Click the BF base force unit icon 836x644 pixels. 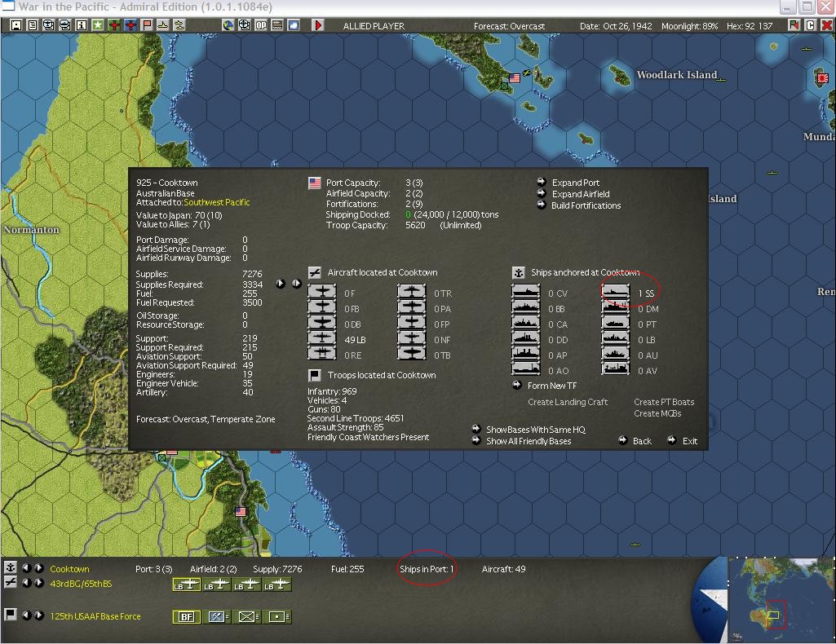187,616
